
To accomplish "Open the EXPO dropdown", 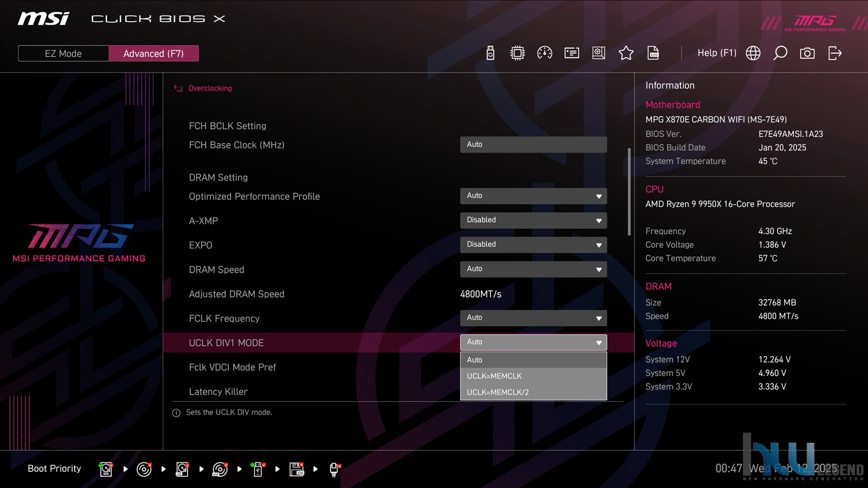I will click(533, 245).
